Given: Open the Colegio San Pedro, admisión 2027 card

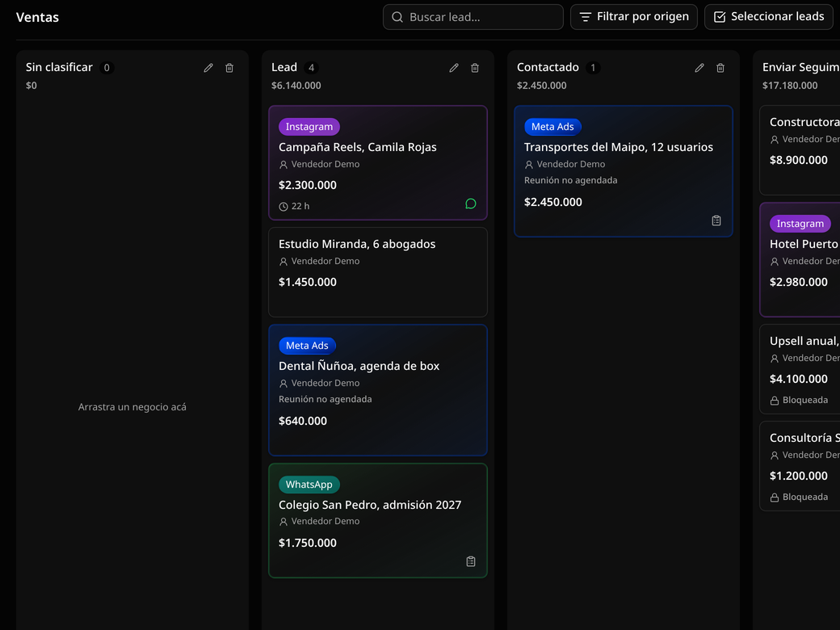Looking at the screenshot, I should [378, 521].
